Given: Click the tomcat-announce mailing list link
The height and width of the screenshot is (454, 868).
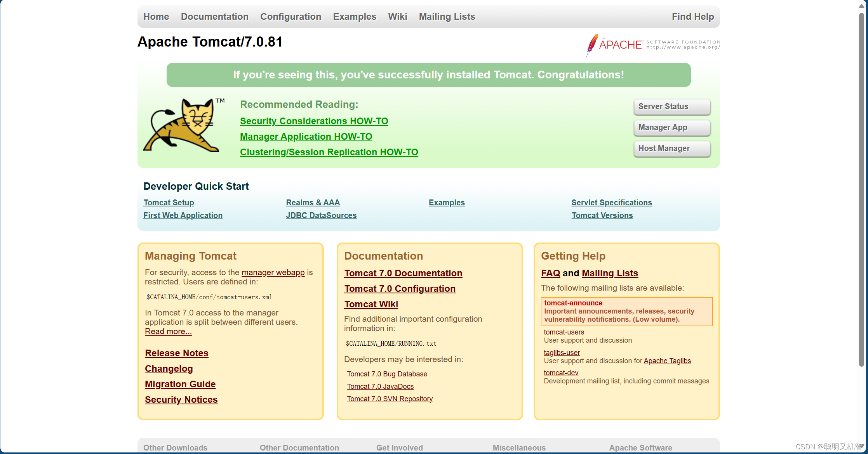Looking at the screenshot, I should (573, 303).
